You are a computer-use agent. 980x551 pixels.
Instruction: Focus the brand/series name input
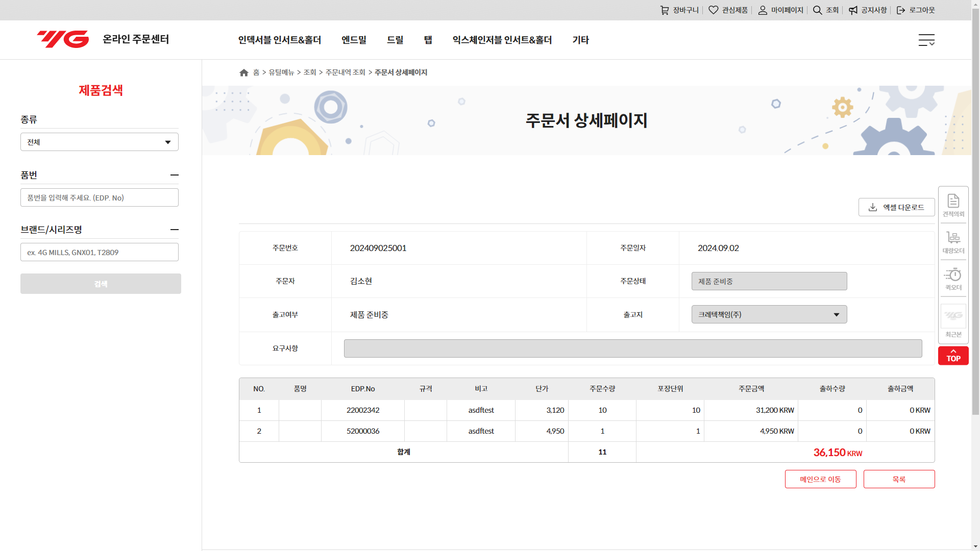(x=100, y=252)
